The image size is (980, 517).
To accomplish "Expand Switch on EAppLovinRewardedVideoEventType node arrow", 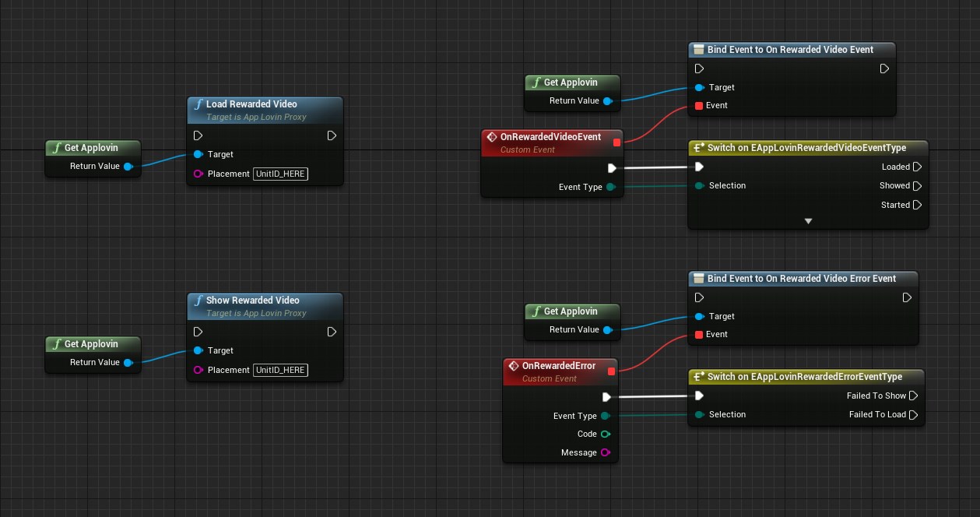I will (808, 222).
